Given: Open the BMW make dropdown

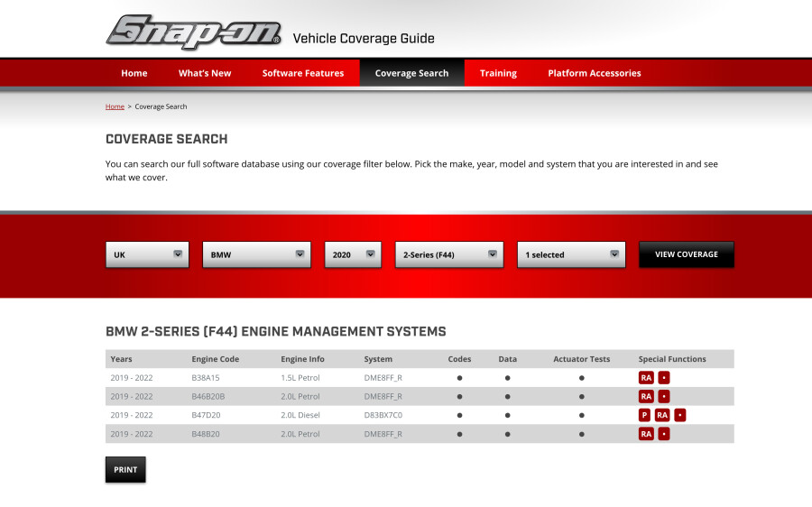Looking at the screenshot, I should 257,254.
